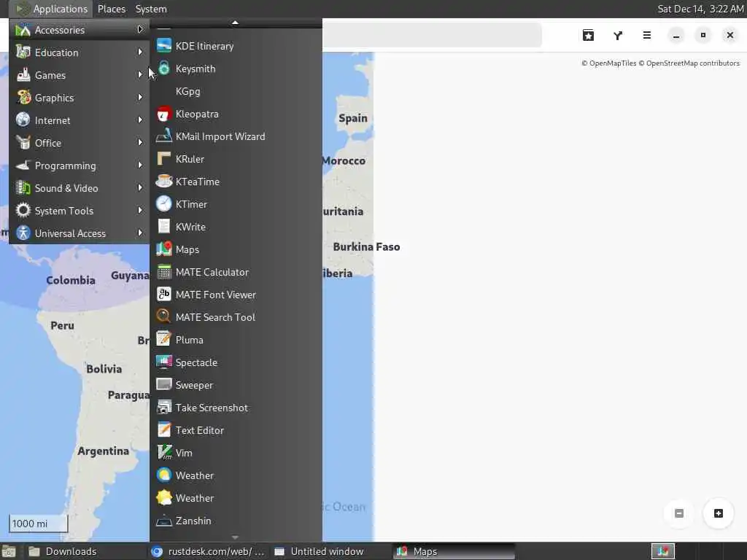Image resolution: width=747 pixels, height=560 pixels.
Task: Expand the Programming submenu
Action: click(x=79, y=166)
